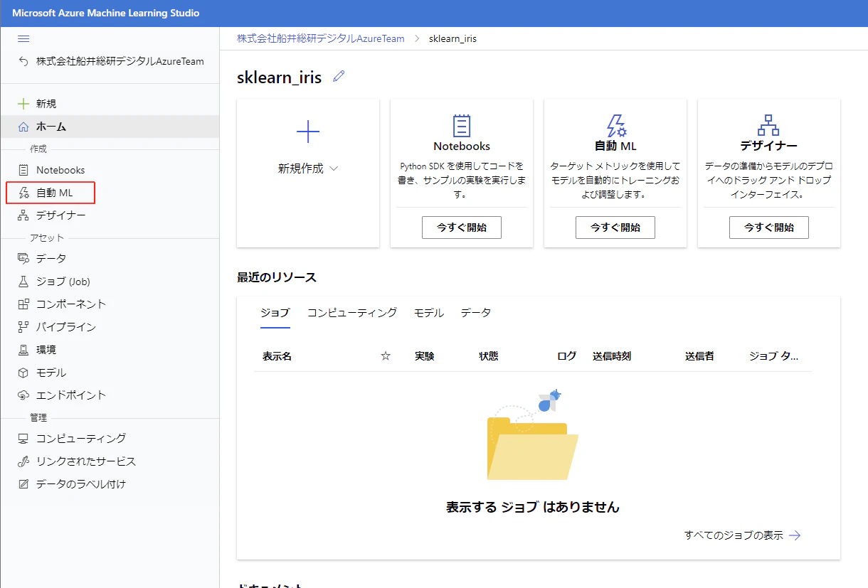Click the 送信者 column header

(x=700, y=356)
